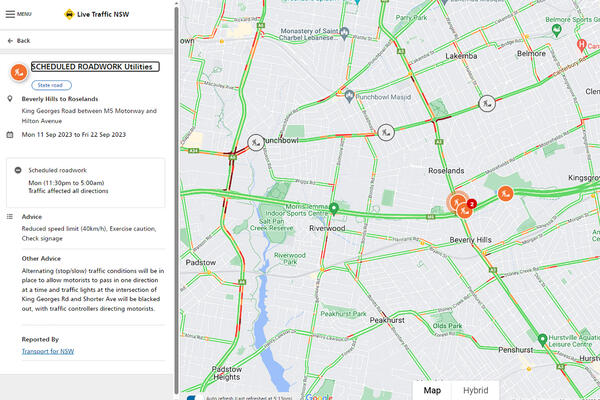The height and width of the screenshot is (400, 600).
Task: Click the white roadwork marker northeast of Roselands
Action: pos(486,101)
